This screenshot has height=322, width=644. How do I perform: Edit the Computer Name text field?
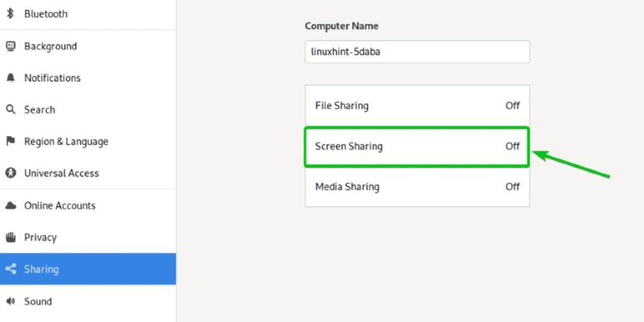click(x=416, y=52)
